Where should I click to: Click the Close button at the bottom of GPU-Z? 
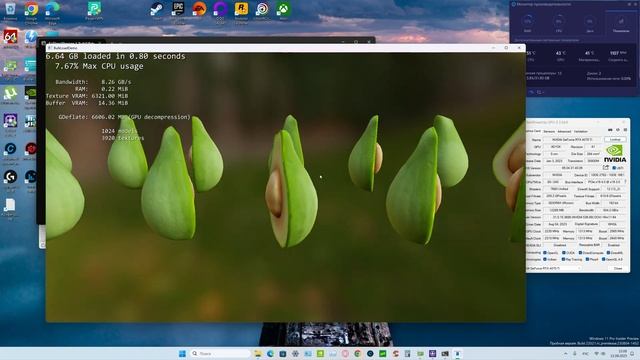[x=618, y=269]
